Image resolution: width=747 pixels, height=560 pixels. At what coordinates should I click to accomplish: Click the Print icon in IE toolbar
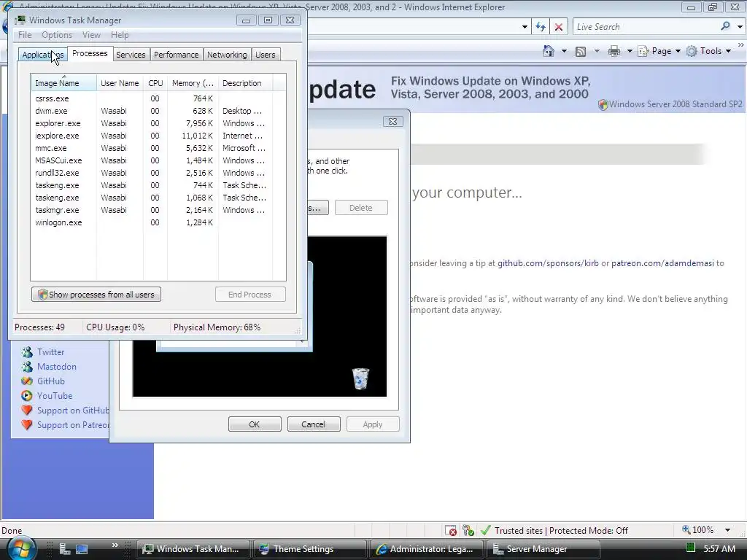pyautogui.click(x=614, y=51)
